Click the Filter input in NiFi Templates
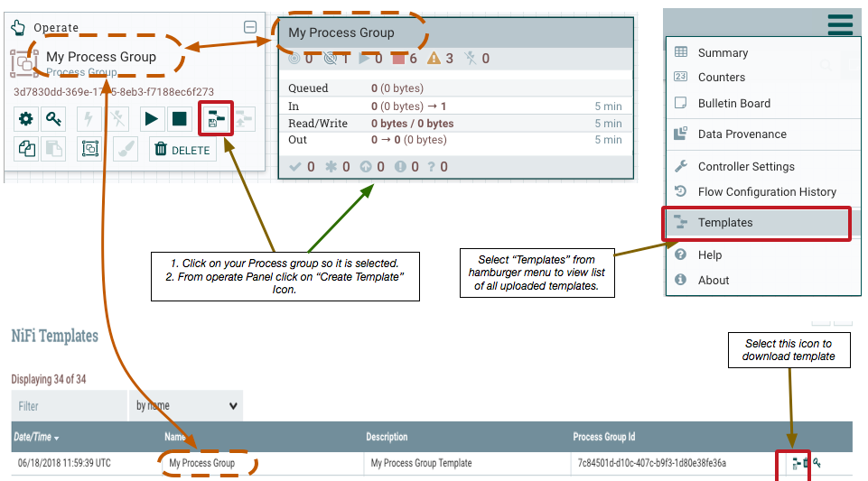 coord(70,406)
